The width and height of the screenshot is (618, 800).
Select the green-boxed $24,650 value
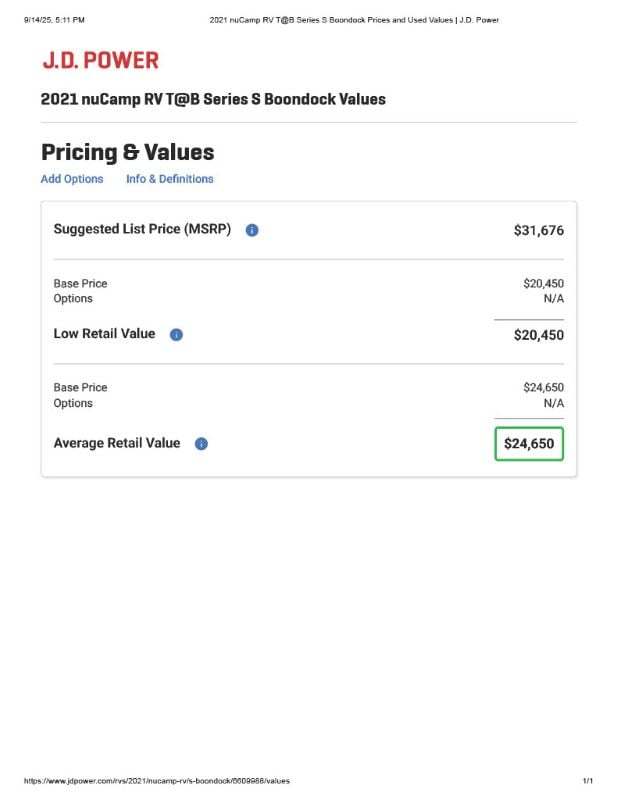coord(529,444)
